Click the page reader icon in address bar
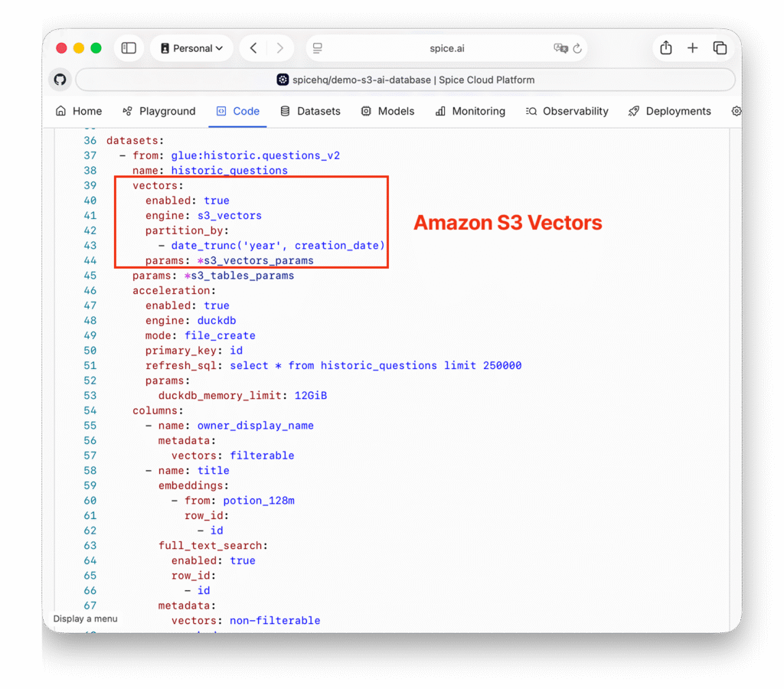 (318, 48)
